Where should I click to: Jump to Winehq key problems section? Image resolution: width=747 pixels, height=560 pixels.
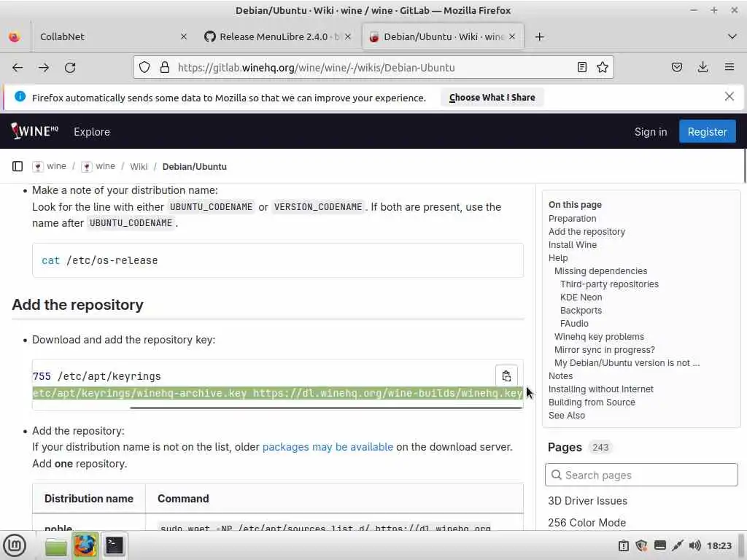tap(599, 337)
